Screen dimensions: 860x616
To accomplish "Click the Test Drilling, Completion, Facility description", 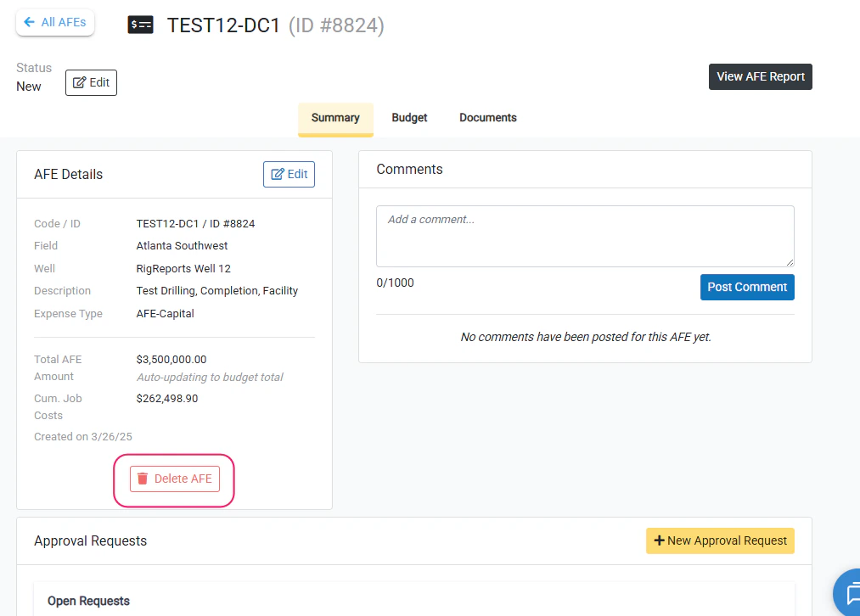I will (217, 291).
